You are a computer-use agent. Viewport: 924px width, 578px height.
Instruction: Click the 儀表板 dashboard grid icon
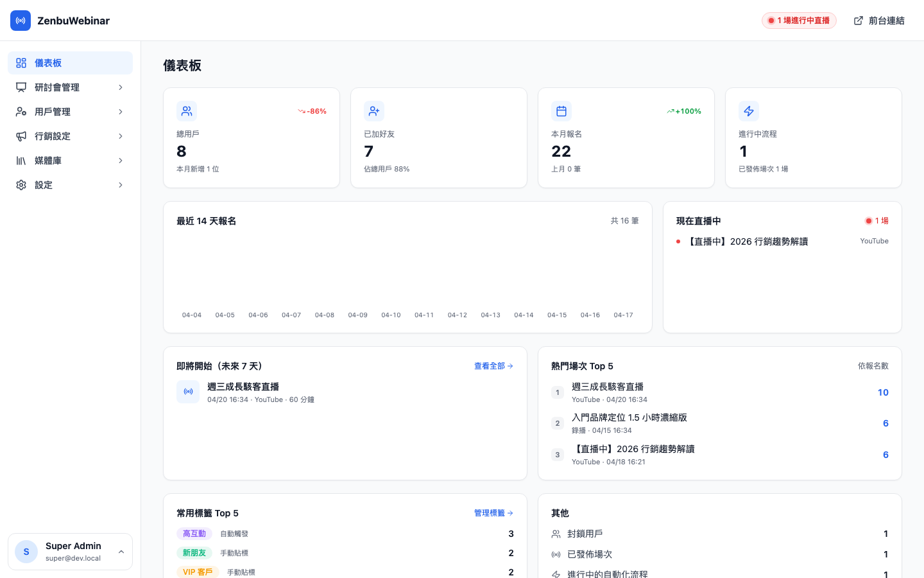coord(21,63)
